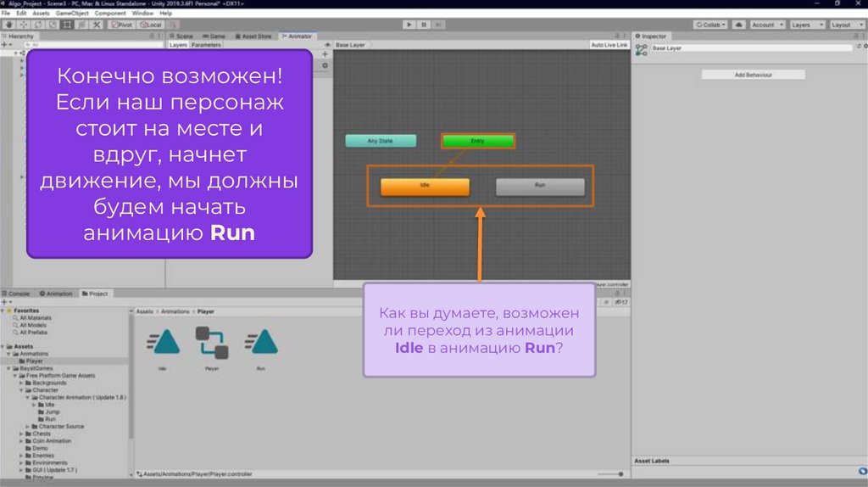Screen dimensions: 868x487
Task: Select the Rect Transform tool
Action: click(66, 25)
